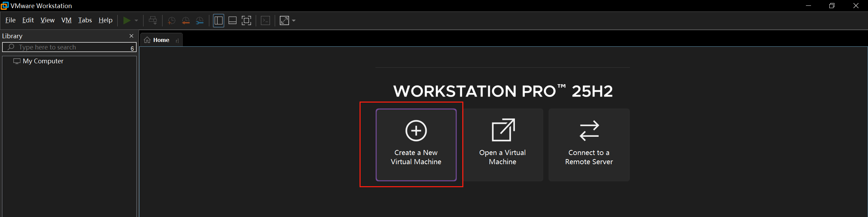Image resolution: width=868 pixels, height=217 pixels.
Task: Click the stretch guest display icon
Action: [284, 21]
